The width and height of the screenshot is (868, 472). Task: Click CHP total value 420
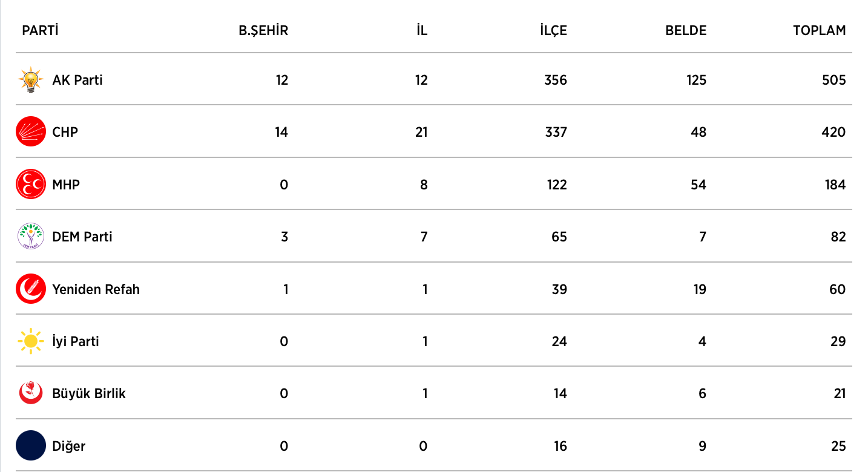(x=833, y=132)
